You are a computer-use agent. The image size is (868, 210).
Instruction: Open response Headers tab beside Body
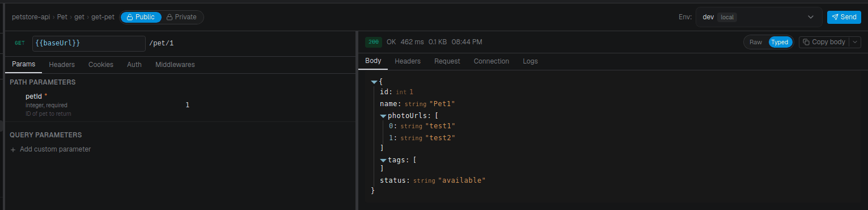(408, 61)
